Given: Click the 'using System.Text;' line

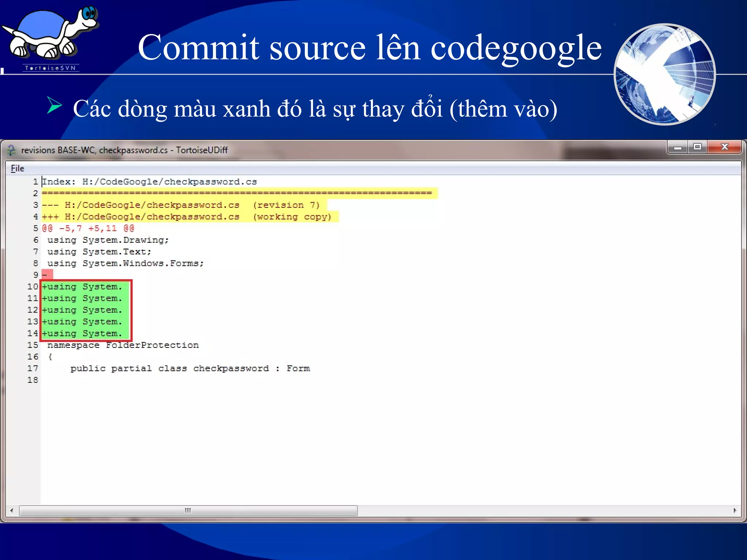Looking at the screenshot, I should pos(99,252).
